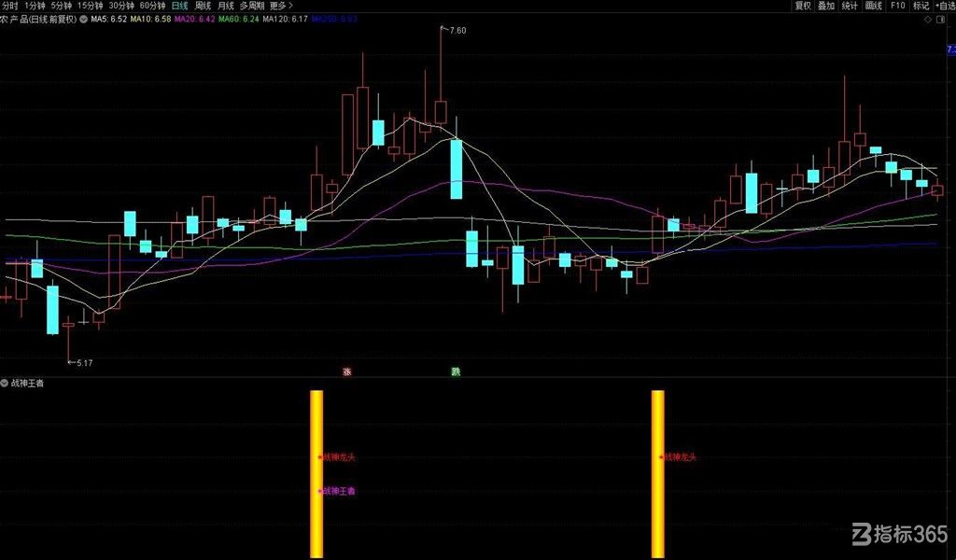Click the MA20: 6.42 indicator label
Viewport: 956px width, 560px height.
tap(194, 19)
